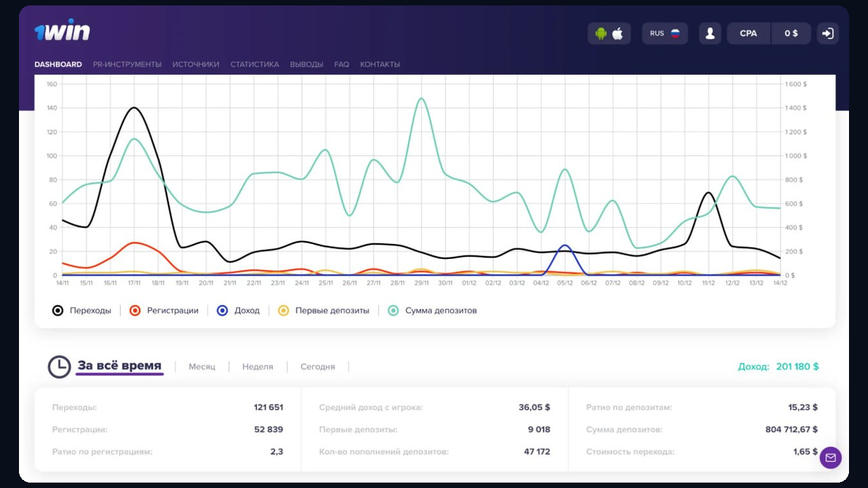Click the Russian flag icon

[x=675, y=33]
